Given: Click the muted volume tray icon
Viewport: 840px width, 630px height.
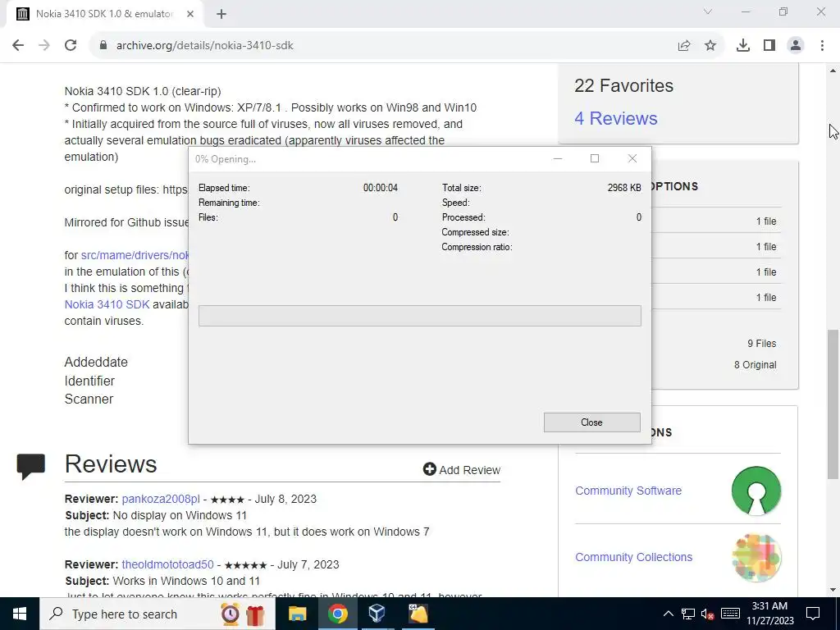Looking at the screenshot, I should click(x=708, y=614).
